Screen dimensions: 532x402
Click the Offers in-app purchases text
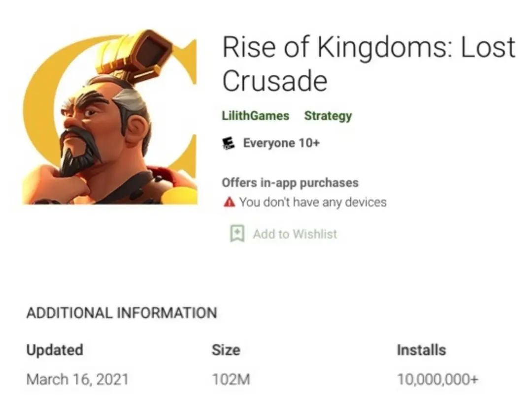coord(290,183)
